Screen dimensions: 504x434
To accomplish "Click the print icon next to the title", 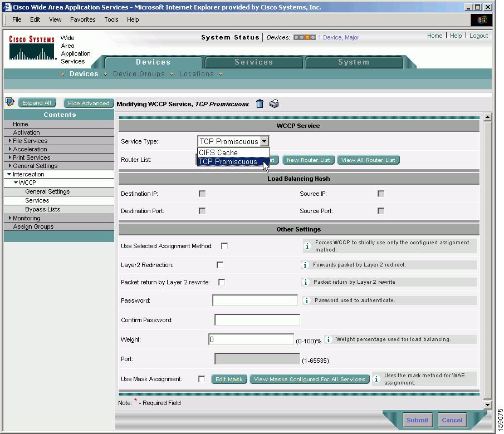I will (274, 103).
